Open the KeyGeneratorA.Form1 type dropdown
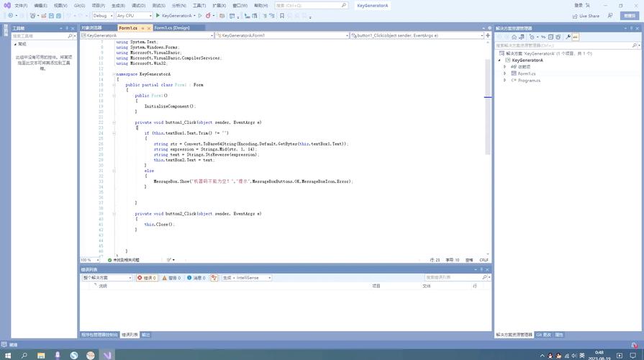This screenshot has width=644, height=360. tap(282, 36)
